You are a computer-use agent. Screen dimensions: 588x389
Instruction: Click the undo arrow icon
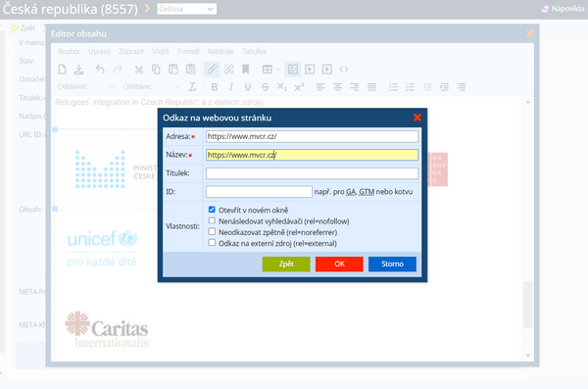tap(100, 70)
